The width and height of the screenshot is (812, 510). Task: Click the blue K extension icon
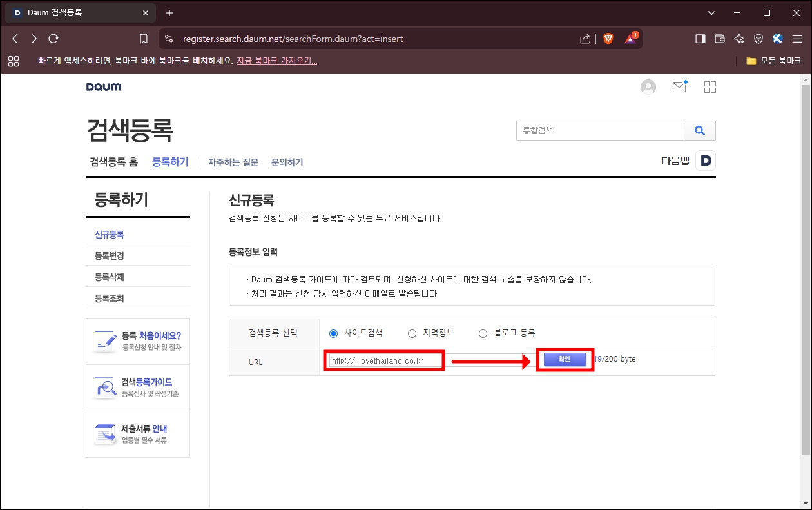pos(777,39)
